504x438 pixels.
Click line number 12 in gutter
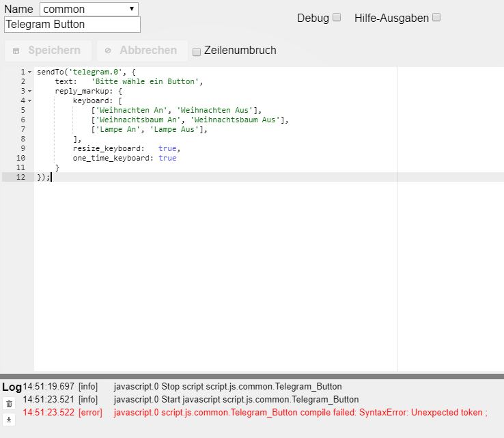click(x=20, y=177)
